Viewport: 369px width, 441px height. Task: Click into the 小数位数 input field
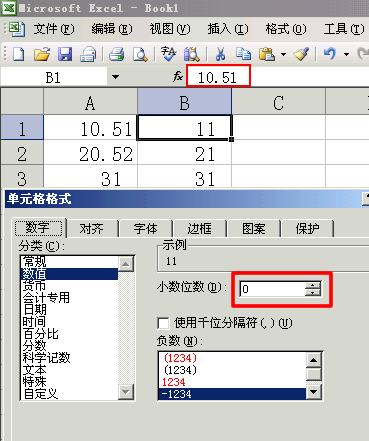point(272,289)
